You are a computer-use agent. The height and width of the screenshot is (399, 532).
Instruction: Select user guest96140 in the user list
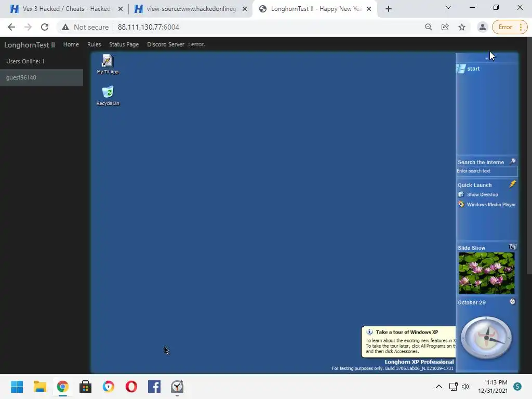tap(42, 77)
